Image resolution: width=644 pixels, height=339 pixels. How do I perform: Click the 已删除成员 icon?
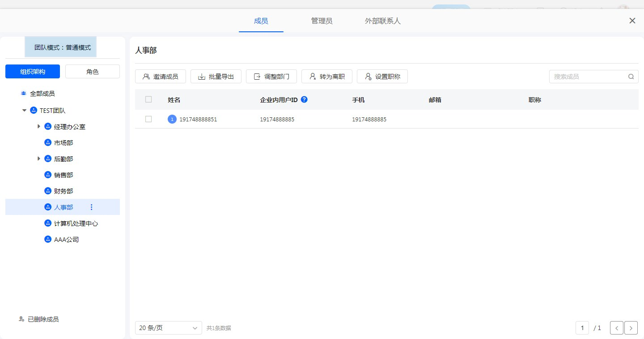coord(21,319)
